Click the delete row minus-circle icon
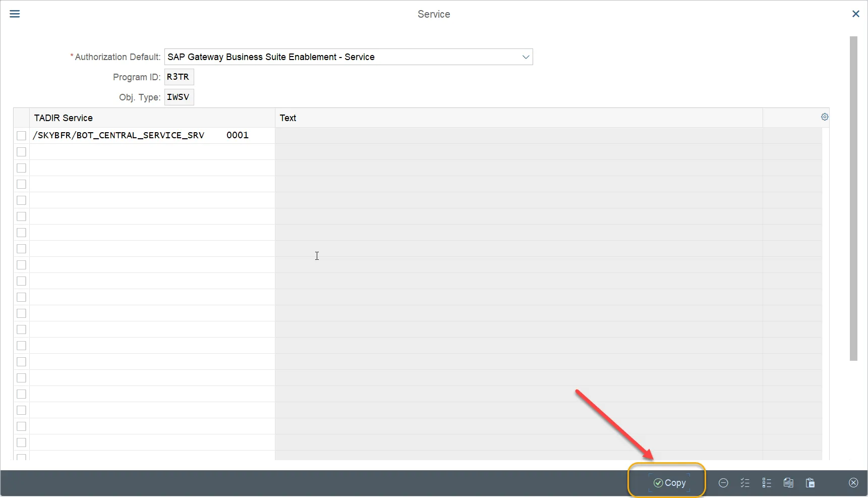Image resolution: width=868 pixels, height=498 pixels. point(723,483)
